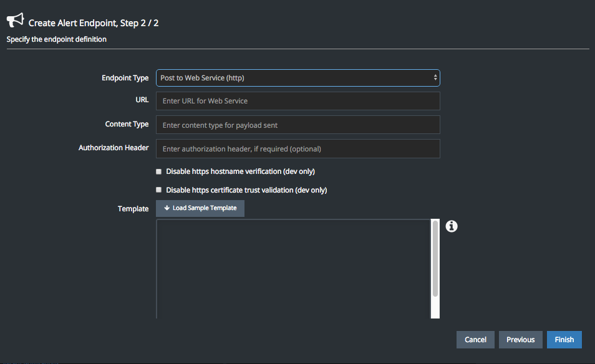
Task: Focus the URL for Web Service field
Action: point(297,101)
